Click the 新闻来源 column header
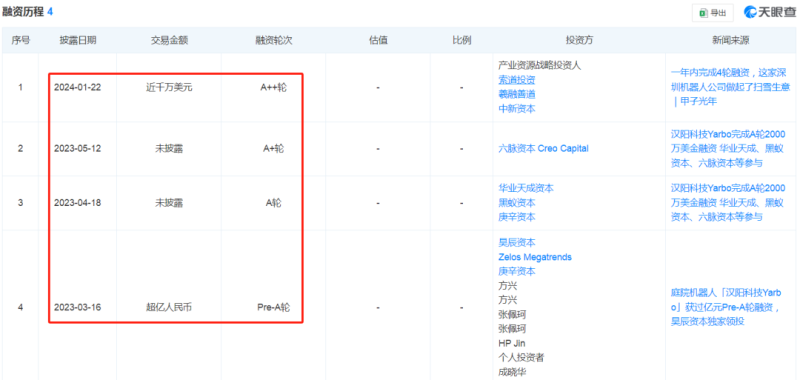Viewport: 800px width, 380px height. (731, 40)
